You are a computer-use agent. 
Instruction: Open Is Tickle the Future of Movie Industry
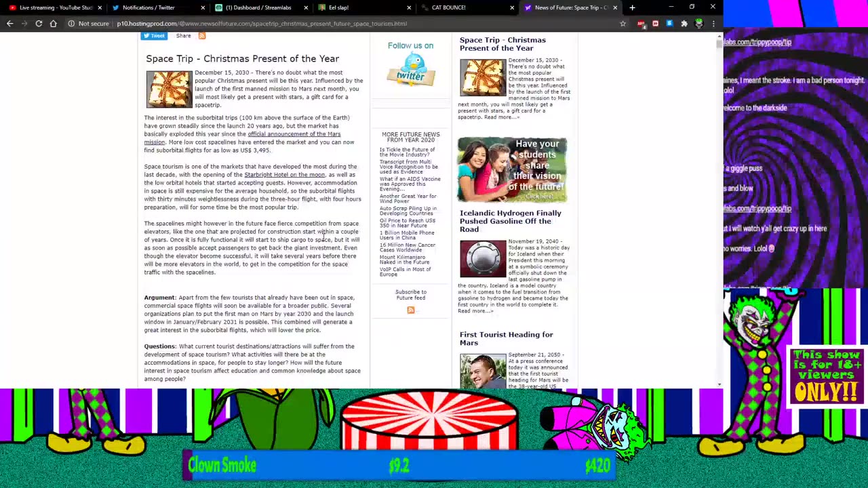pyautogui.click(x=407, y=152)
